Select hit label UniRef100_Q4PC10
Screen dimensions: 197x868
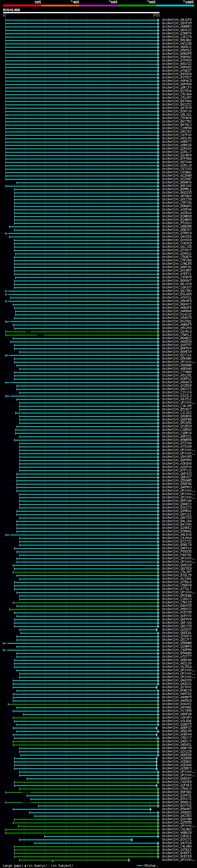tap(177, 548)
